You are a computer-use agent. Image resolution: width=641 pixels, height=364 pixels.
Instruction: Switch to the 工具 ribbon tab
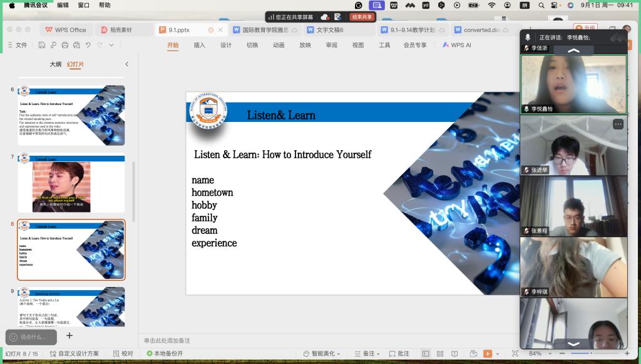384,45
